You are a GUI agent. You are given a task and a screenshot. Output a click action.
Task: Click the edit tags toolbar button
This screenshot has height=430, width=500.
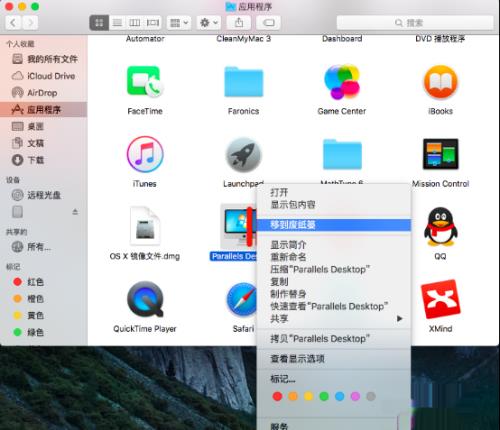[268, 23]
